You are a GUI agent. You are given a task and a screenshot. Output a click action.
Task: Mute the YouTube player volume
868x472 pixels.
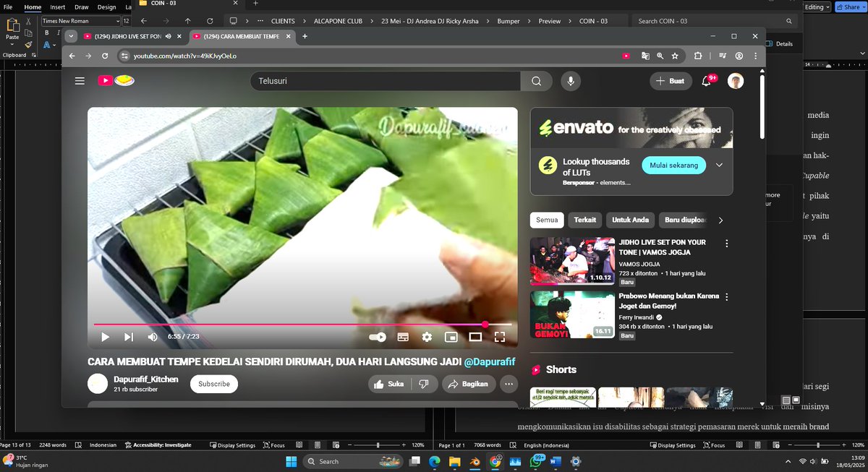[153, 337]
